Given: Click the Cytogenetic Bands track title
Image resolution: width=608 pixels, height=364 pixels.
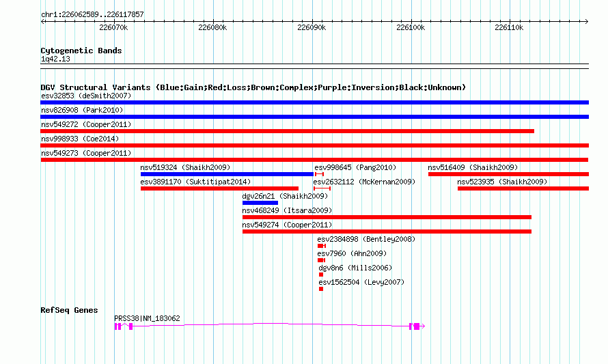Looking at the screenshot, I should [x=81, y=51].
